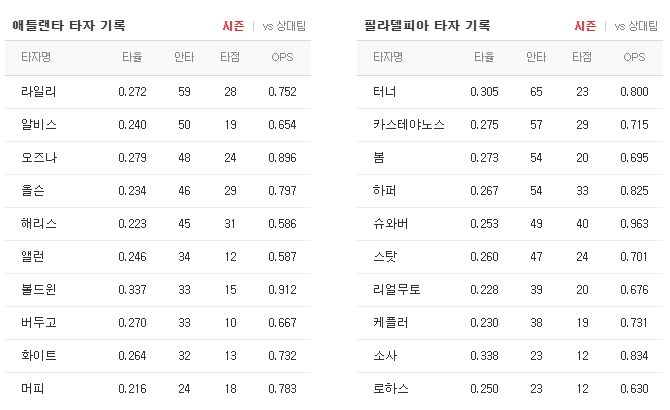Viewport: 670px width, 410px height.
Task: Select batter 터너 in 필라델피아 table
Action: point(385,91)
